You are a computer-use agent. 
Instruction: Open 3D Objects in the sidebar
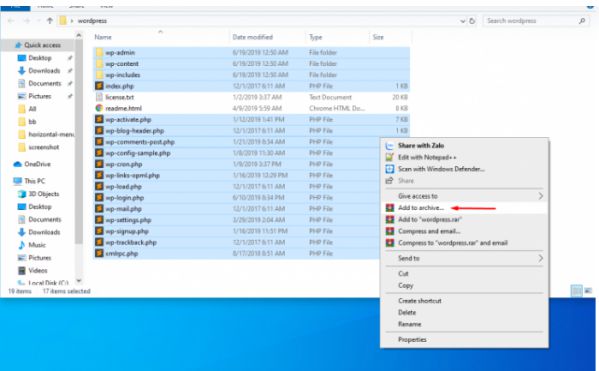(39, 194)
